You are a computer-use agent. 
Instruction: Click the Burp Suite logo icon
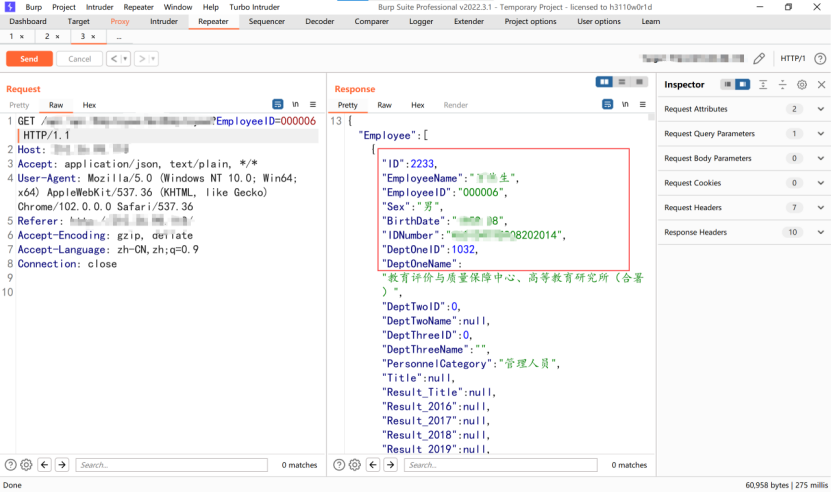tap(10, 7)
